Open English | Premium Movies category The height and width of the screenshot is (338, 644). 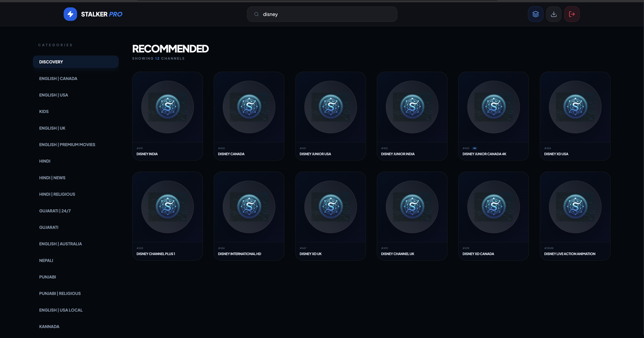coord(75,145)
